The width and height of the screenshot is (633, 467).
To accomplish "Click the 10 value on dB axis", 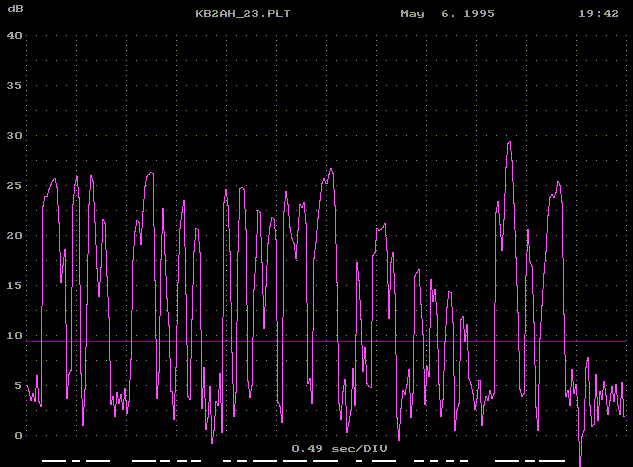I will tap(15, 336).
